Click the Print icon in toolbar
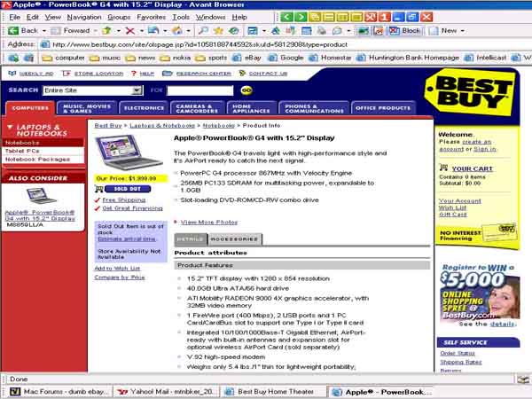The width and height of the screenshot is (532, 399). (x=321, y=31)
